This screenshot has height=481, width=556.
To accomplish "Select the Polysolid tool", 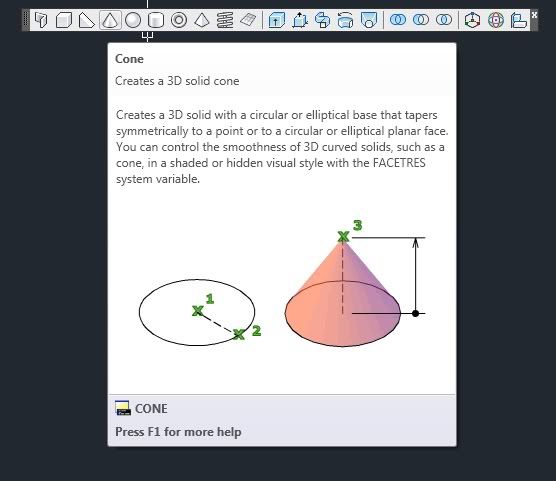I will [41, 20].
